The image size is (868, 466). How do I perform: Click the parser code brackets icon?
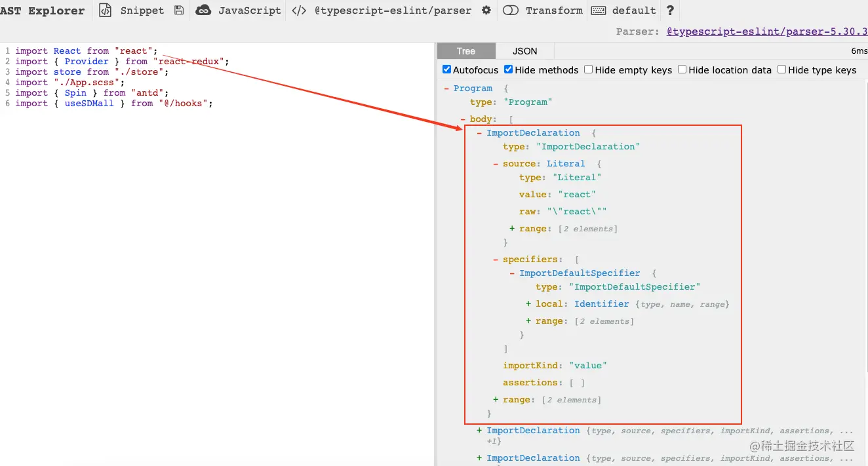pos(299,10)
